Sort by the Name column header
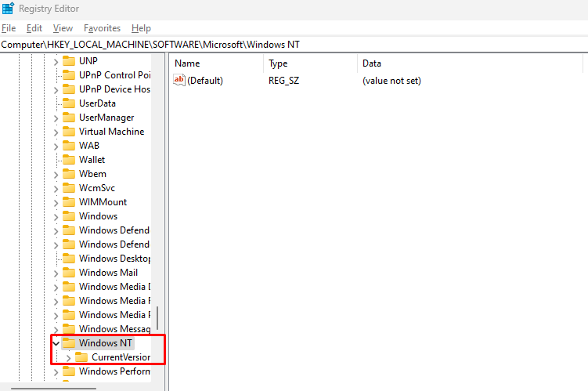 [x=217, y=63]
